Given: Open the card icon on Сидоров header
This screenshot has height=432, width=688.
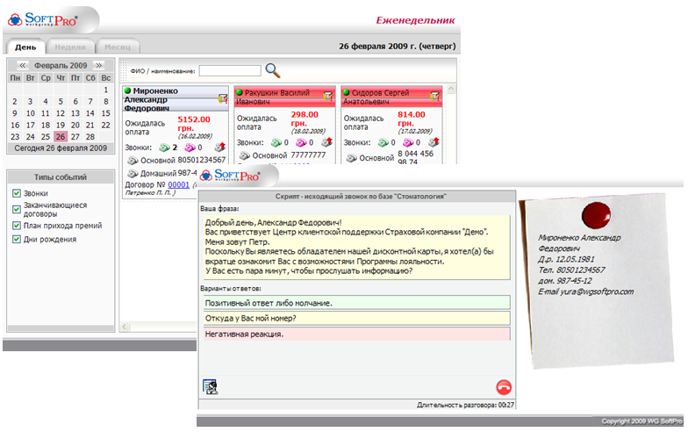Looking at the screenshot, I should coord(434,95).
